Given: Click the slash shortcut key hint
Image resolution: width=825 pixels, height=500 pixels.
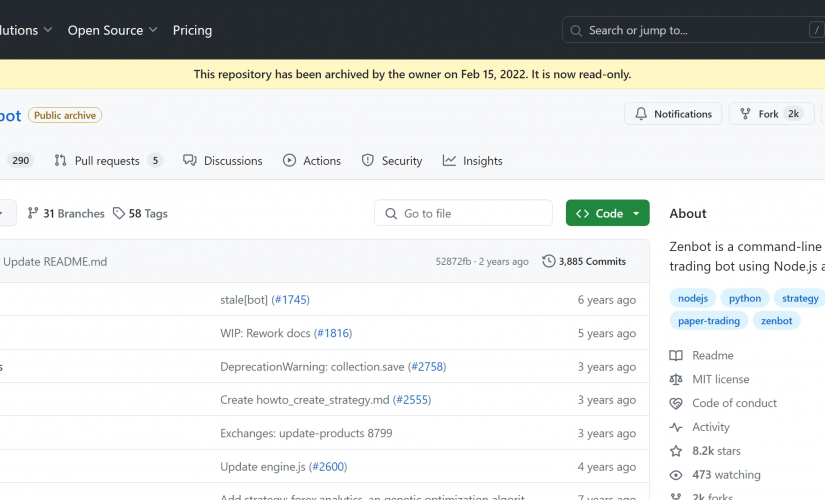Looking at the screenshot, I should (817, 31).
